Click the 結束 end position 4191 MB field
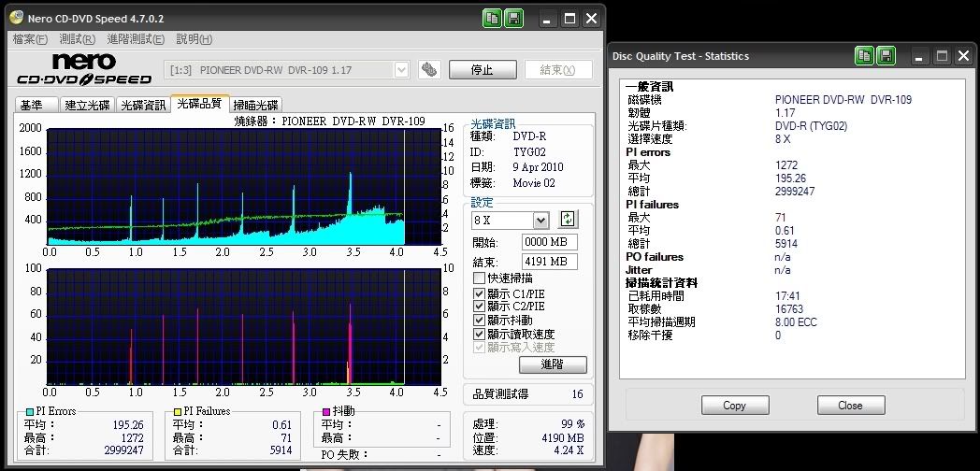980x471 pixels. point(549,262)
